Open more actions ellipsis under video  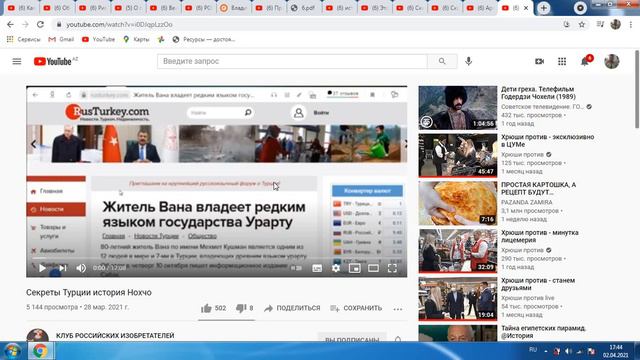click(398, 309)
